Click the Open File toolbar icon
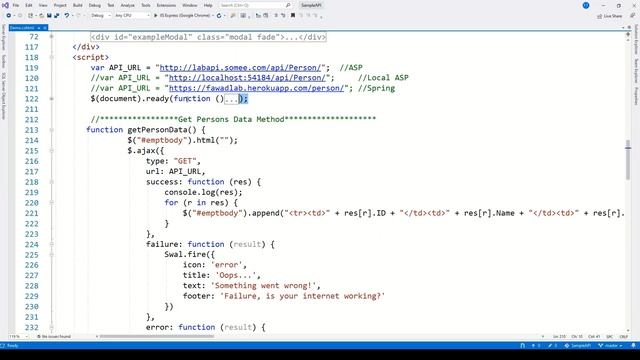 pos(41,16)
